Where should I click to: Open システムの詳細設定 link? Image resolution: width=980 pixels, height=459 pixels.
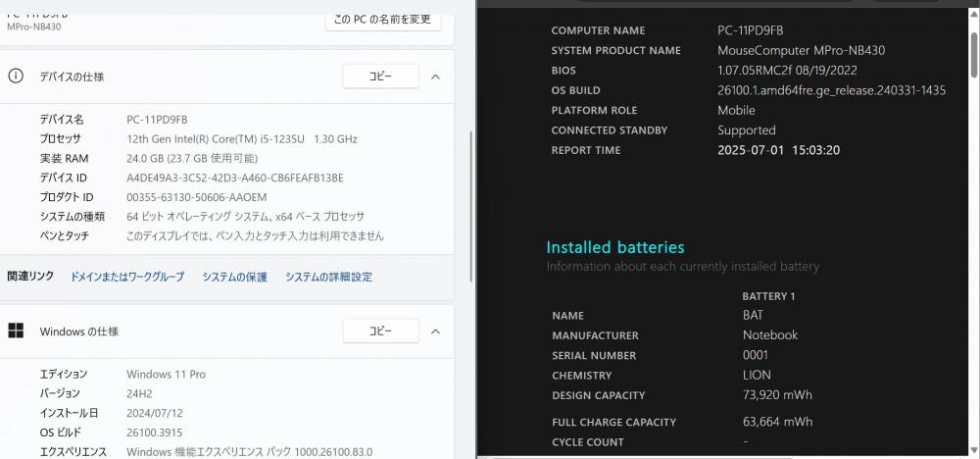point(328,277)
